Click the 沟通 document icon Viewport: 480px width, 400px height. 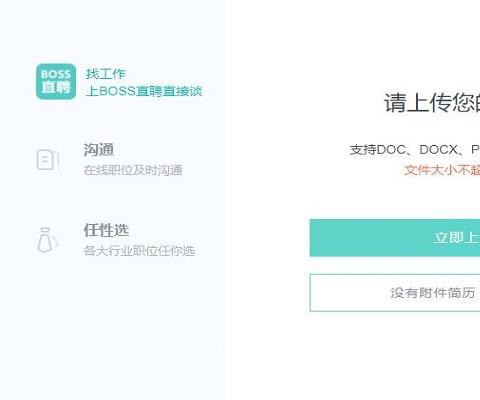tap(47, 160)
